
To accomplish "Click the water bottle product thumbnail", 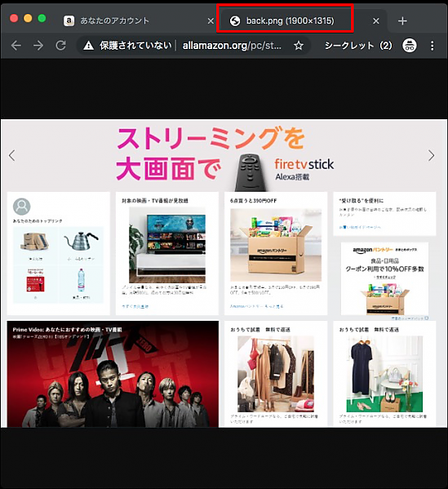I will click(81, 280).
